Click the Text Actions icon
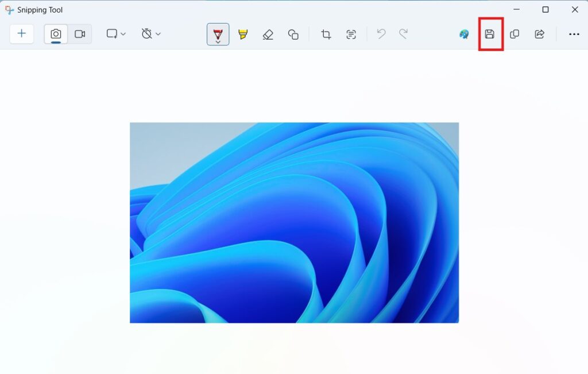The width and height of the screenshot is (588, 374). [351, 34]
